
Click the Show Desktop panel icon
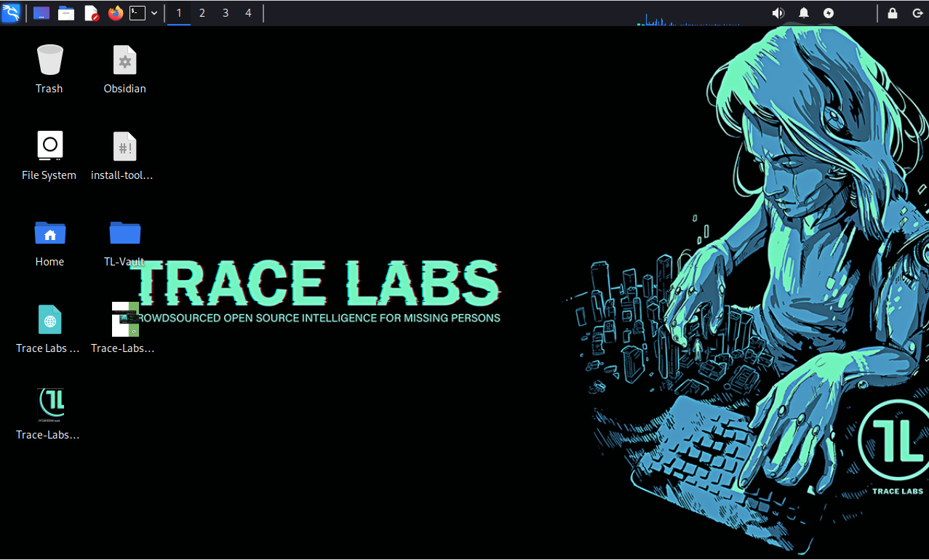click(41, 13)
